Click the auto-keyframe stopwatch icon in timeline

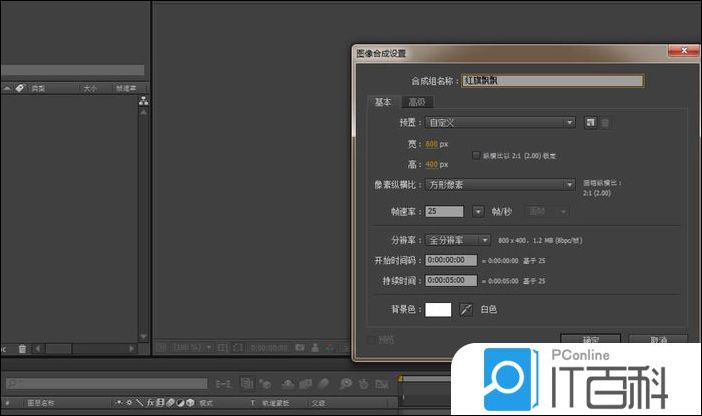(x=364, y=384)
